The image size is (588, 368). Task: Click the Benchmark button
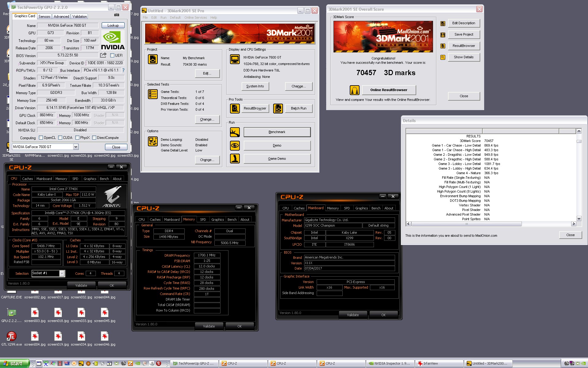pos(277,132)
